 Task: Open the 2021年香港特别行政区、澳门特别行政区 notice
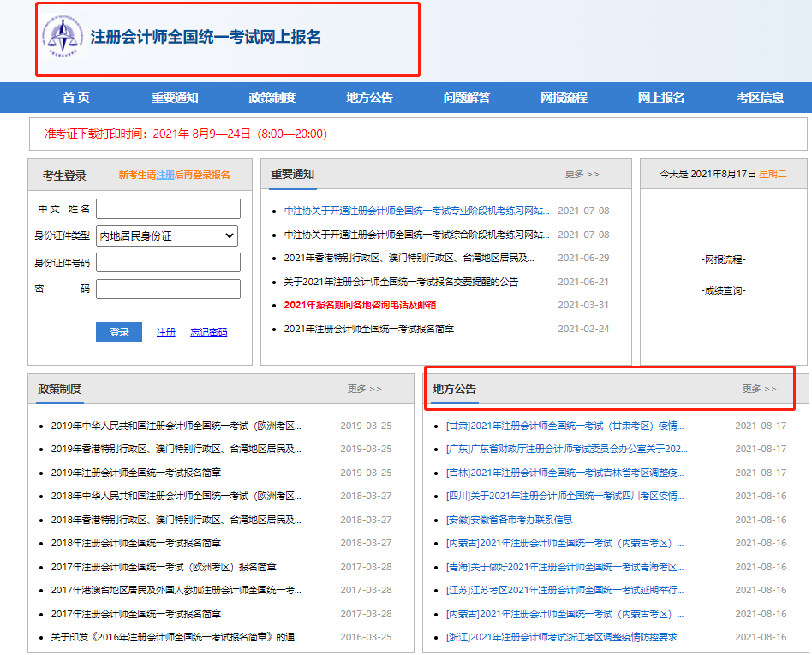409,258
